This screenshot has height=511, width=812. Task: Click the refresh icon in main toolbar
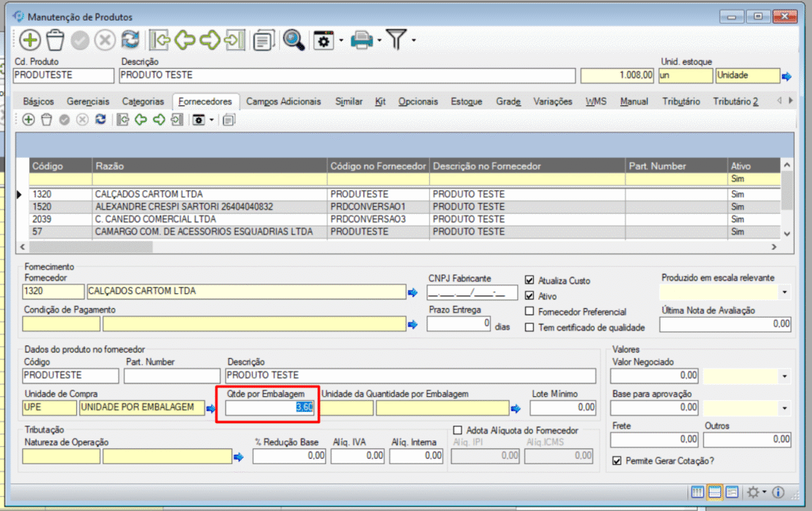click(x=130, y=40)
